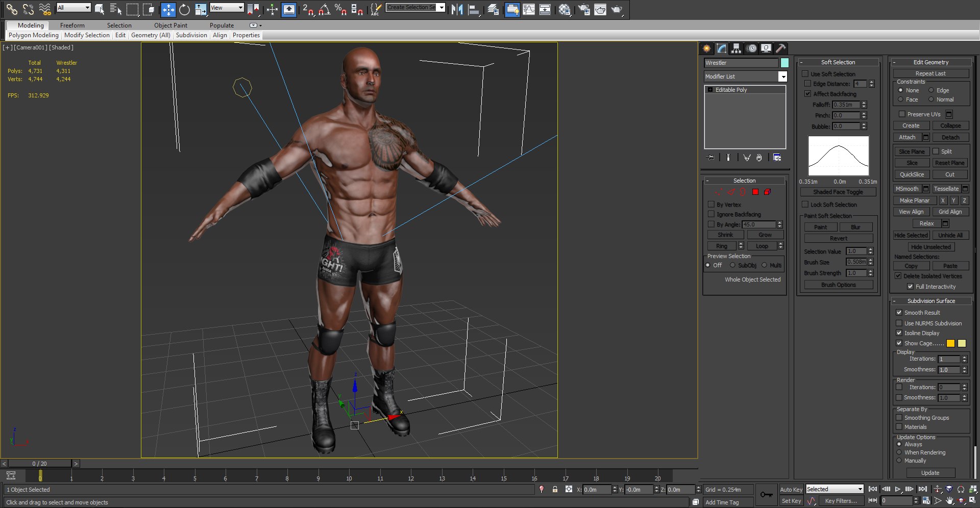The image size is (980, 508).
Task: Open the Populate ribbon tab
Action: point(222,26)
